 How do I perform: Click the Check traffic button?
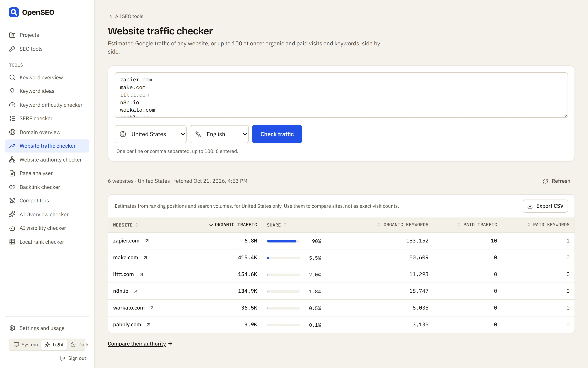pyautogui.click(x=277, y=134)
